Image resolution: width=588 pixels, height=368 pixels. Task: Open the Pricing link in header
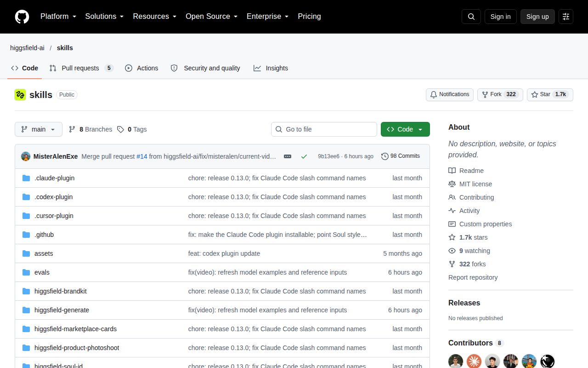tap(309, 17)
